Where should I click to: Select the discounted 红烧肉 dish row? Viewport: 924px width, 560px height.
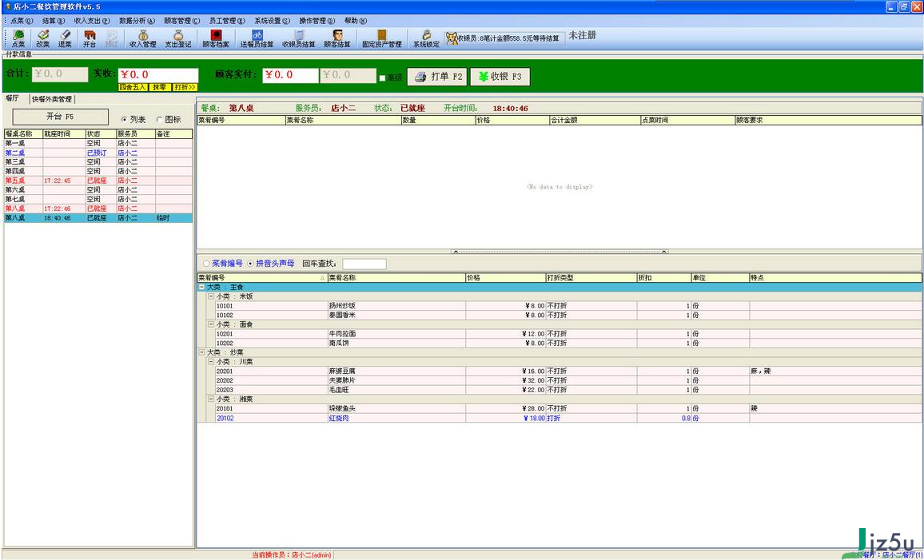tap(568, 418)
